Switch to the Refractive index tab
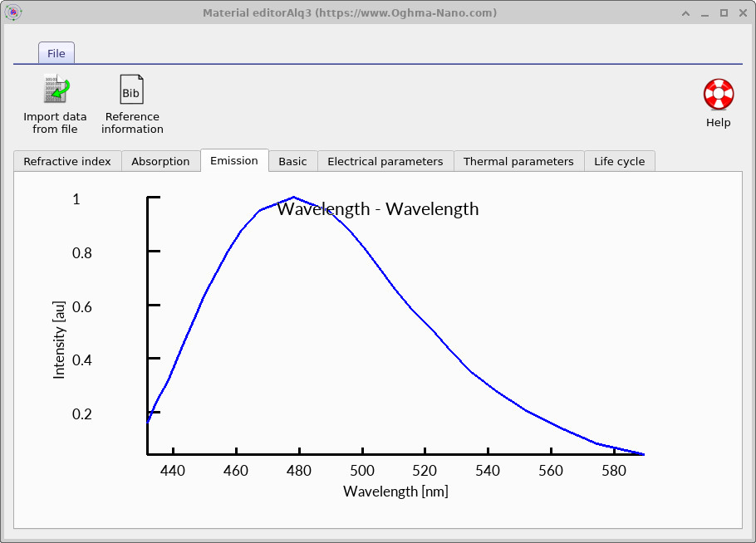 66,161
